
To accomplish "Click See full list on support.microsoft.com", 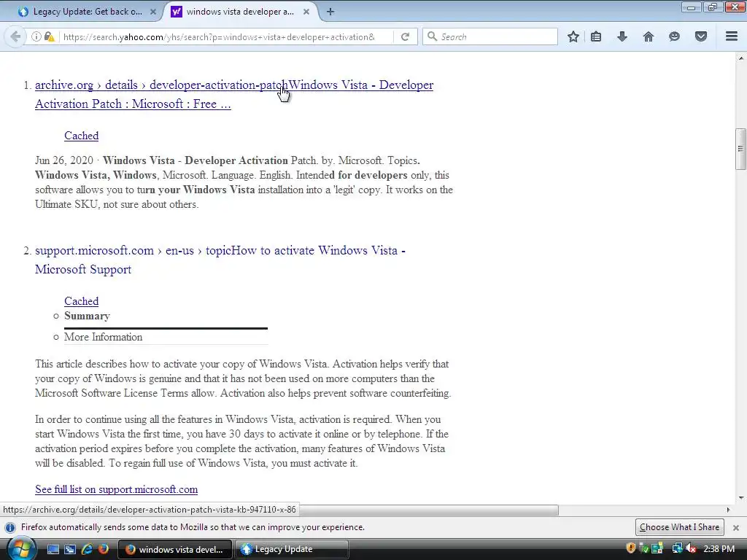I will click(x=116, y=489).
